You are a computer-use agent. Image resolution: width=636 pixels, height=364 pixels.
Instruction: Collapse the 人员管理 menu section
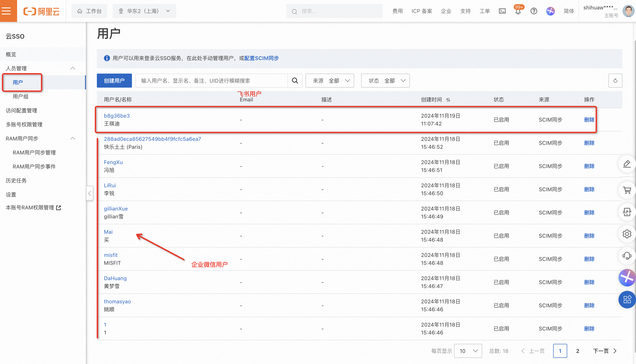(x=73, y=68)
